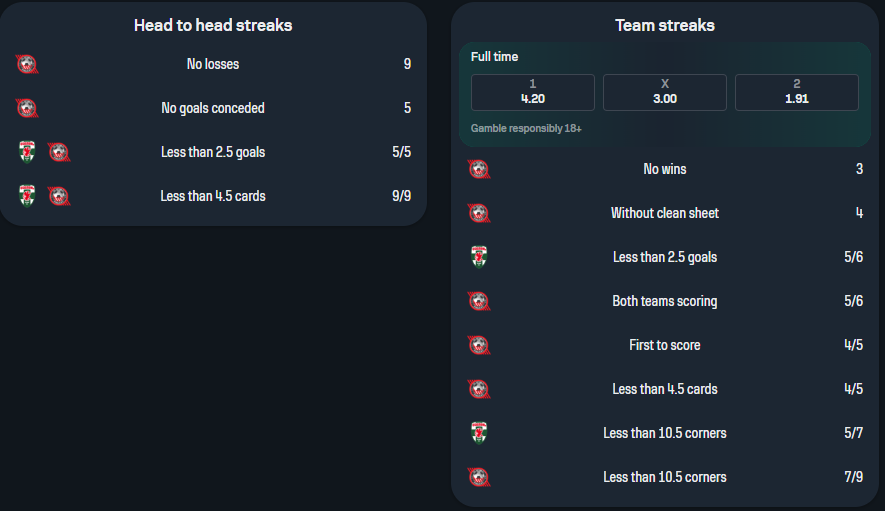Click team crest beside Both teams scoring

[479, 301]
